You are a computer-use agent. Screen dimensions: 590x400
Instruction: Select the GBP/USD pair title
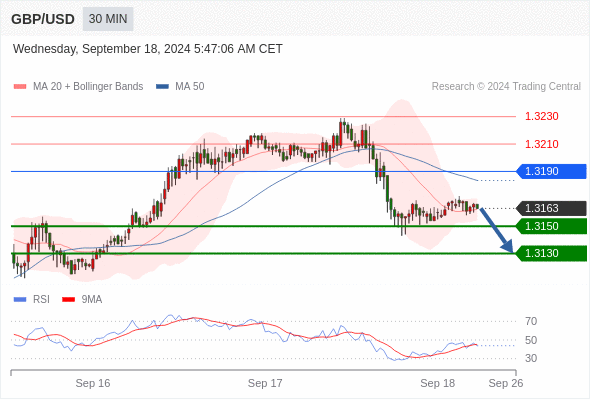click(x=43, y=19)
